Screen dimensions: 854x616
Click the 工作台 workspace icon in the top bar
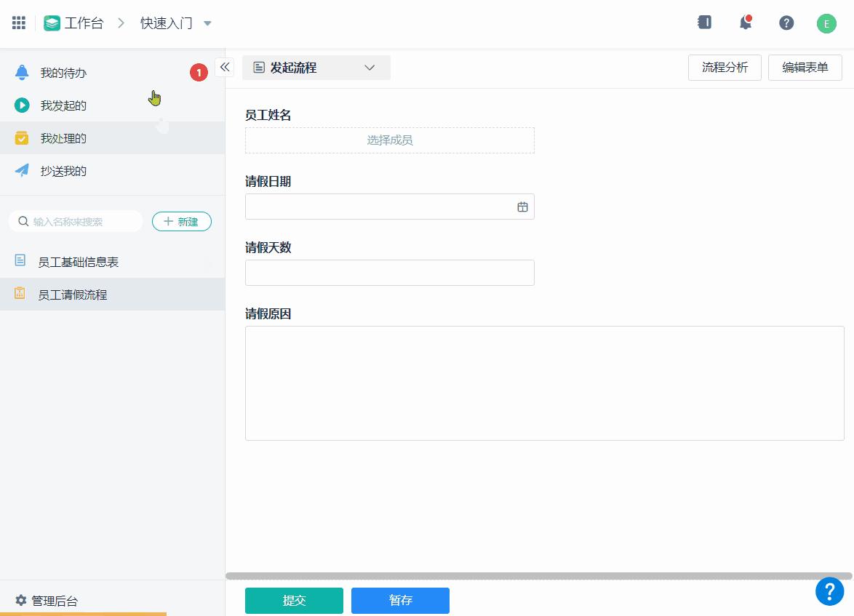coord(52,23)
